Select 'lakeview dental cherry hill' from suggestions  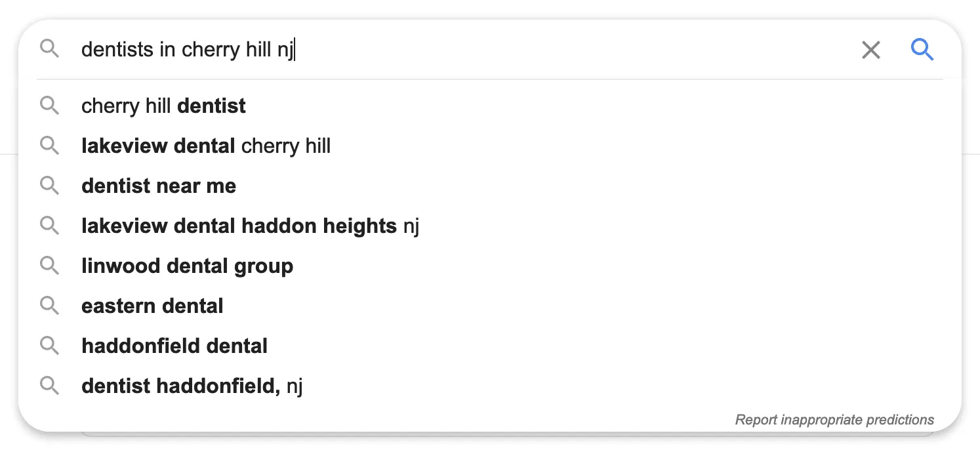point(205,146)
